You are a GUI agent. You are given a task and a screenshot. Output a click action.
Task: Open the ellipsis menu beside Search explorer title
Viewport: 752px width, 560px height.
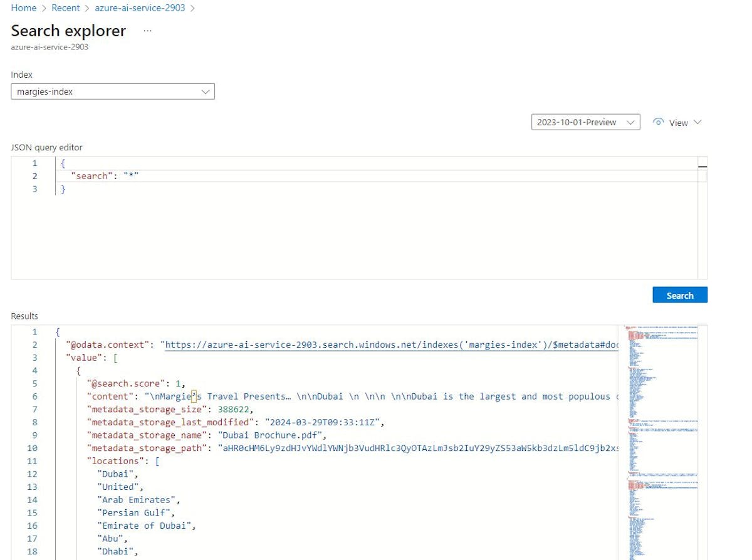147,31
